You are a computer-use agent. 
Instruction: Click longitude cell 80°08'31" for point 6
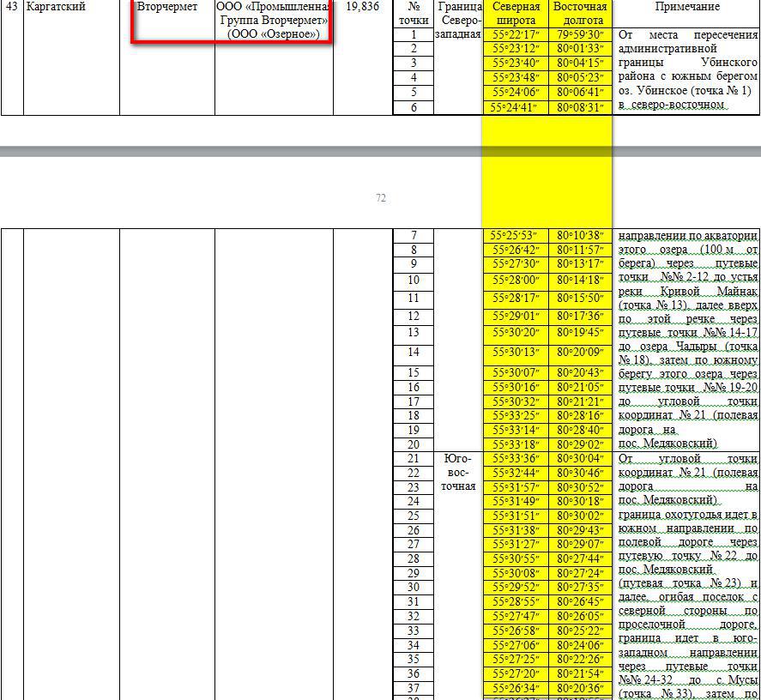tap(580, 108)
